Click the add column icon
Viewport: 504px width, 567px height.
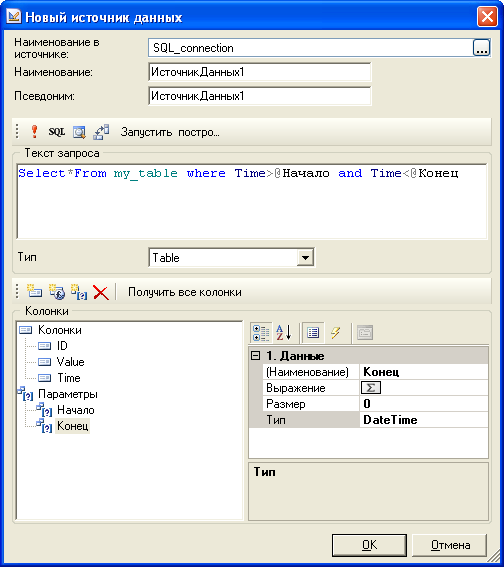coord(34,291)
